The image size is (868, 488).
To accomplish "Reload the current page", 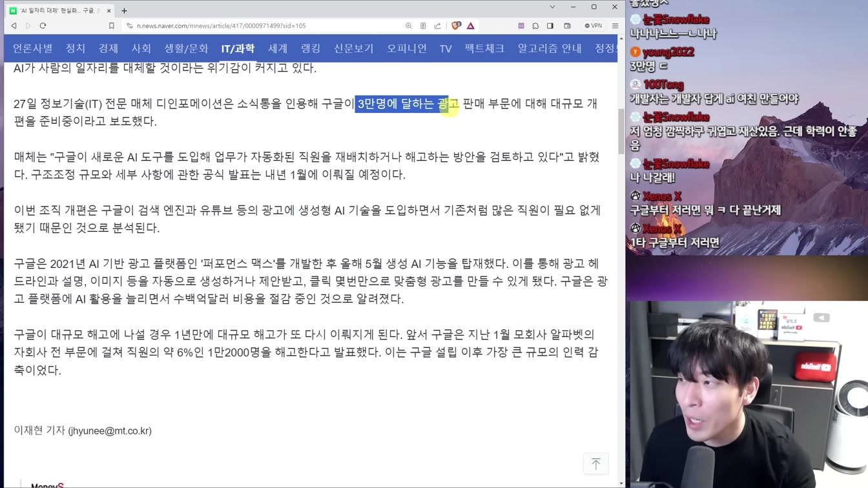I will coord(43,26).
